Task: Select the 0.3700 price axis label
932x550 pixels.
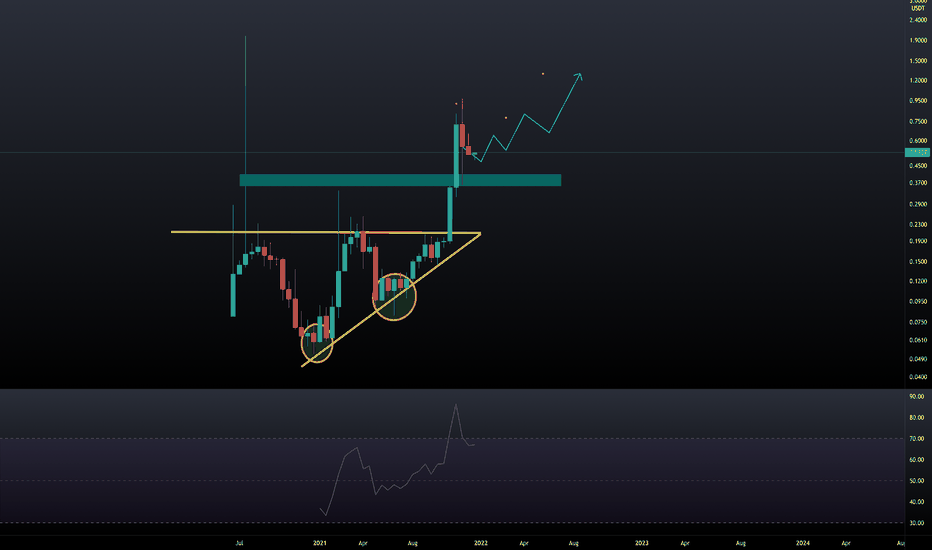Action: click(x=918, y=183)
